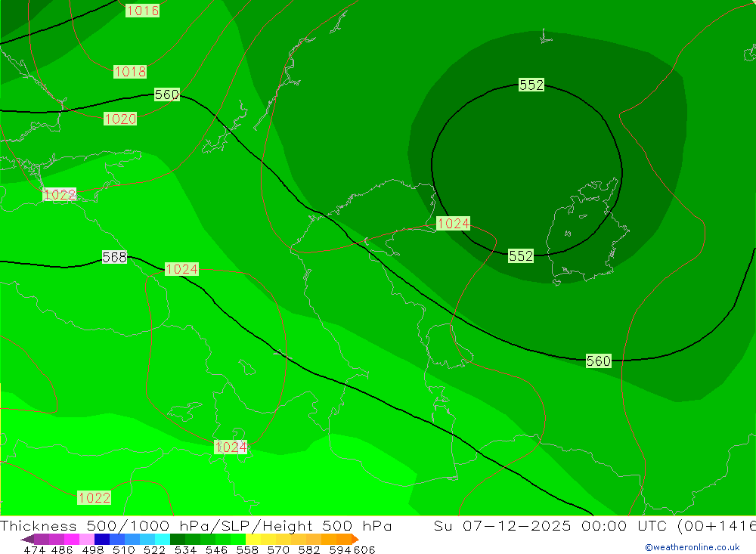Viewport: 756px width, 554px height.
Task: Click the bright yellow swatch in the legend
Action: [253, 539]
